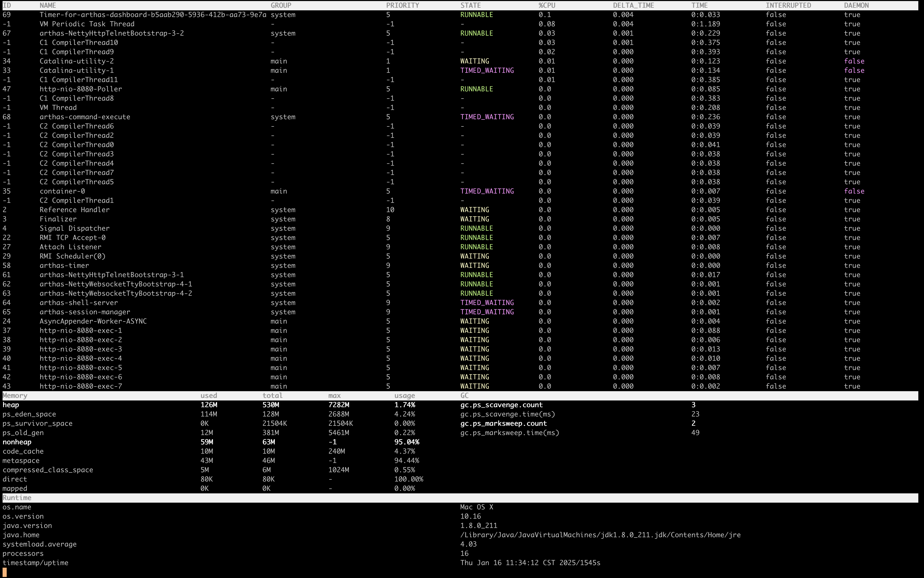
Task: Click daemon false value for container-0
Action: point(854,191)
